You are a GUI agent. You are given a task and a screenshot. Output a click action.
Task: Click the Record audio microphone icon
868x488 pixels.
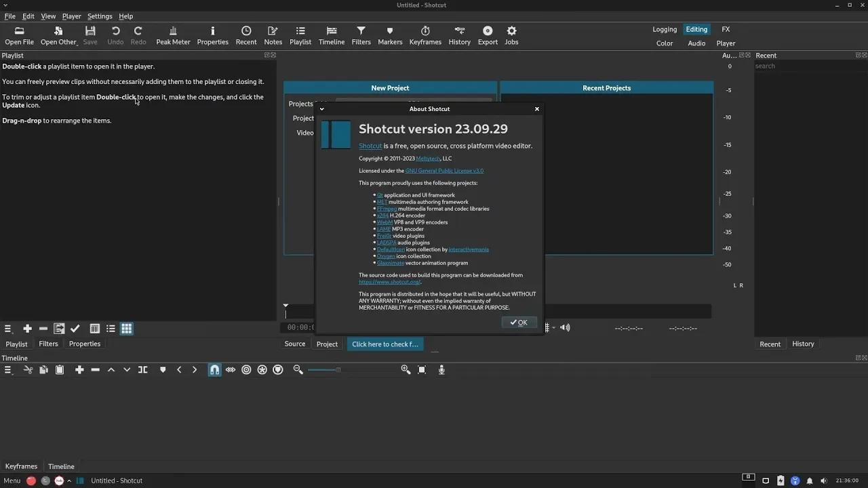[x=441, y=369]
